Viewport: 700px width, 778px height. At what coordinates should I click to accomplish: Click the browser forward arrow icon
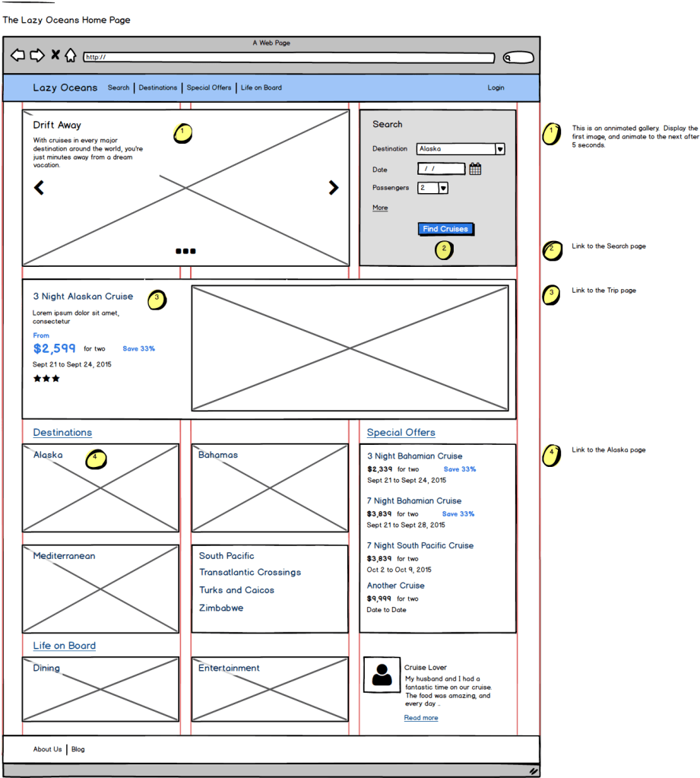coord(36,56)
